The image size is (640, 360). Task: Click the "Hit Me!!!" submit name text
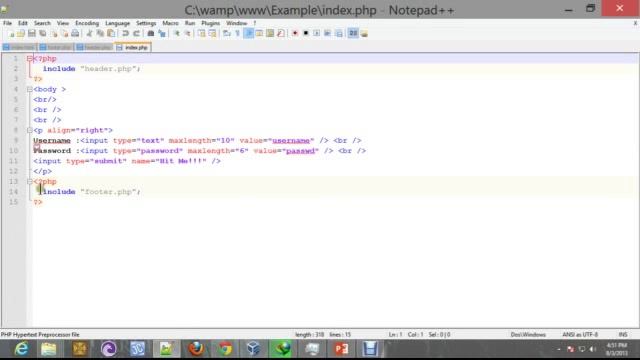click(x=182, y=161)
